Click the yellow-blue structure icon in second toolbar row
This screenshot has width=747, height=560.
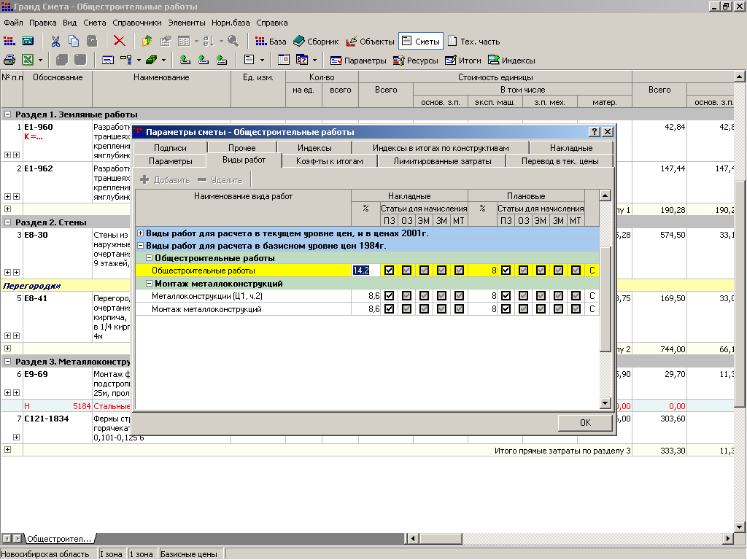point(125,60)
